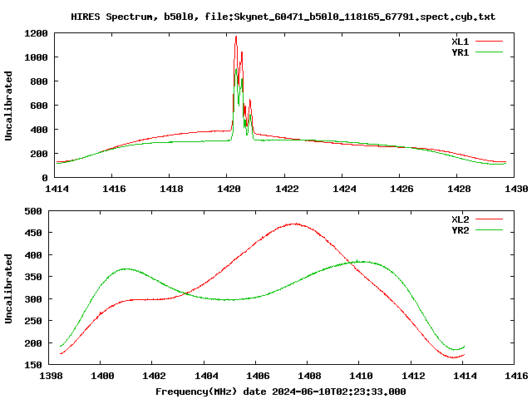
Task: Click the 1000 y-axis tick label
Action: tap(36, 57)
